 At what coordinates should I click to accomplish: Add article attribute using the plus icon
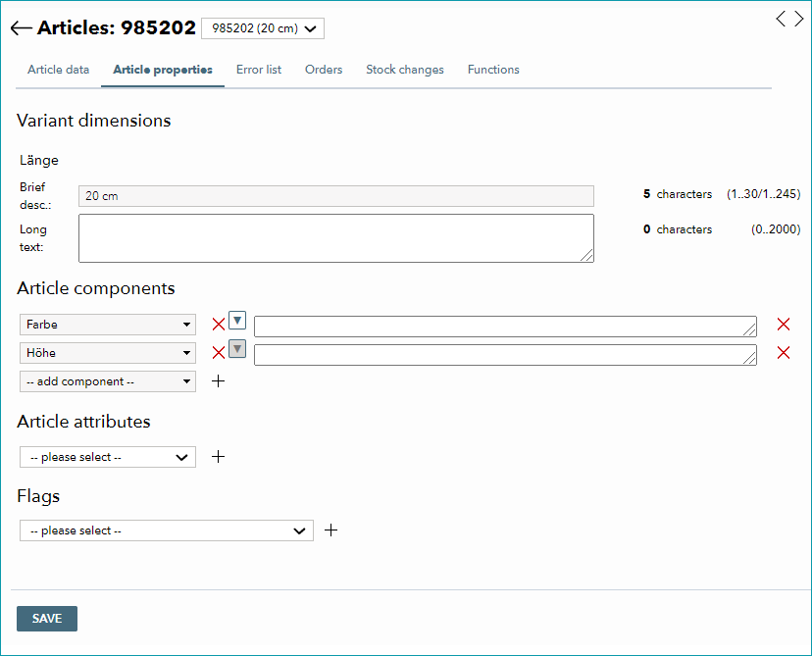219,457
